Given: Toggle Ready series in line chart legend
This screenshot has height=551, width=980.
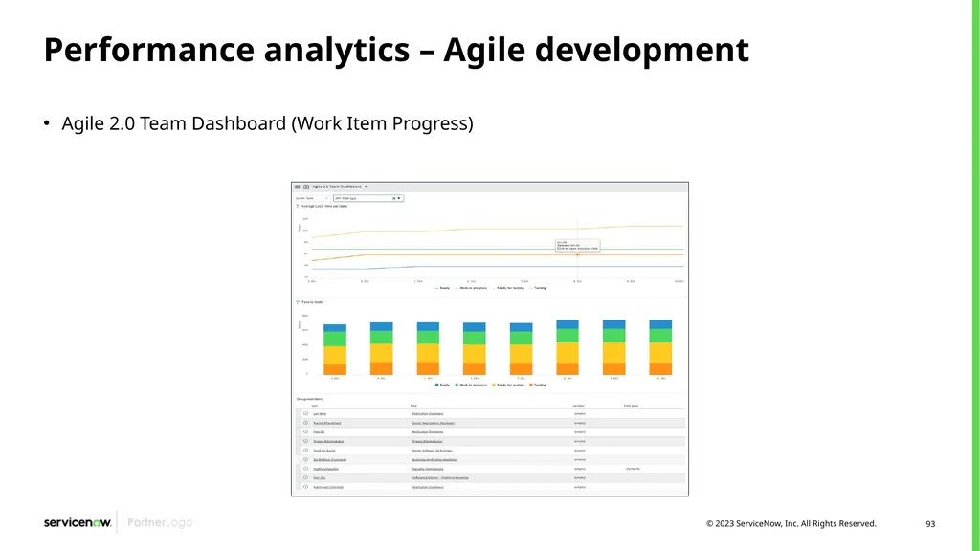Looking at the screenshot, I should (x=442, y=288).
